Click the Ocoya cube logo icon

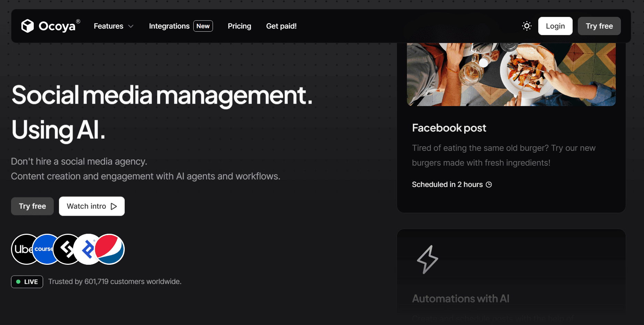click(28, 26)
